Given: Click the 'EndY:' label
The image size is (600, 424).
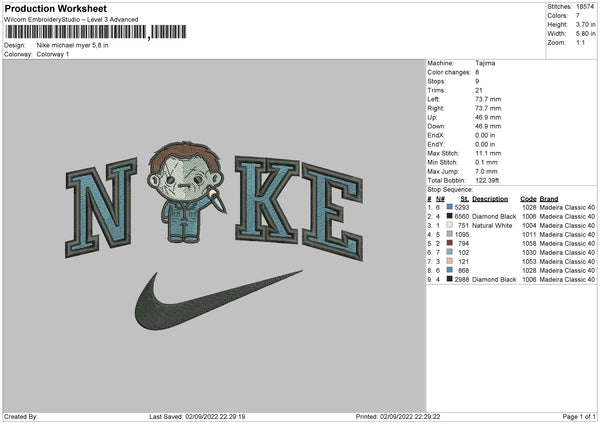Looking at the screenshot, I should (x=436, y=144).
